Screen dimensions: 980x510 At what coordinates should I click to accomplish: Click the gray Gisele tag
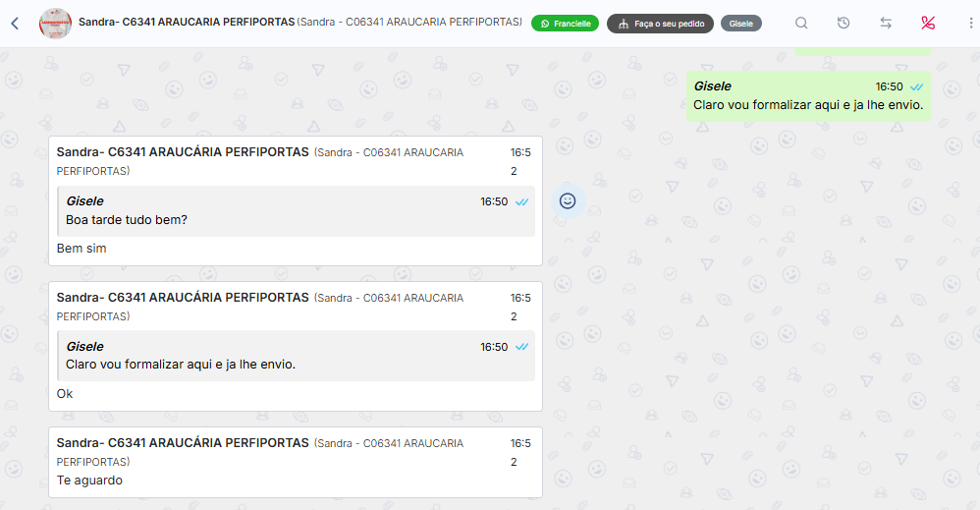pos(740,24)
